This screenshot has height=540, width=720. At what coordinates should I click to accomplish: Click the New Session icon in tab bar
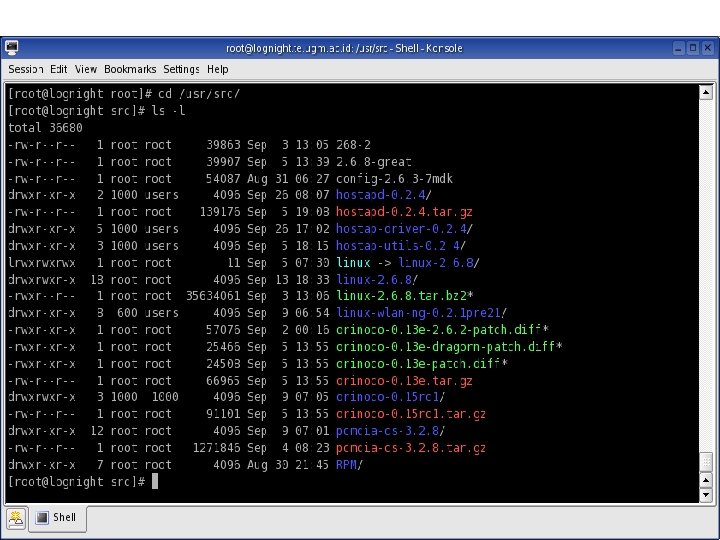tap(16, 518)
